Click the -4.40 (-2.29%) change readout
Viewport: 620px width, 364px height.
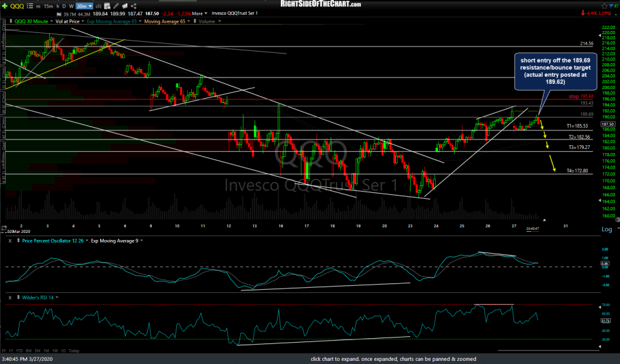coord(599,14)
